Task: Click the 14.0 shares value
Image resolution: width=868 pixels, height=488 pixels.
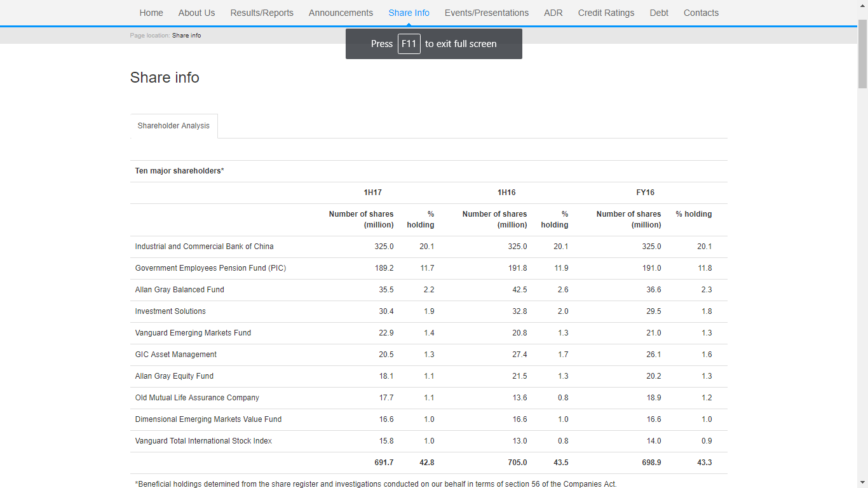Action: coord(654,441)
